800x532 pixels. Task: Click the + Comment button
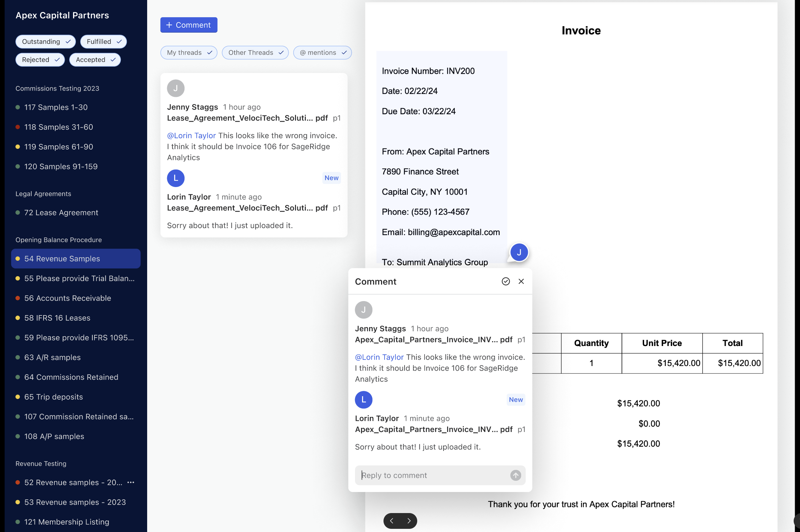pos(189,25)
